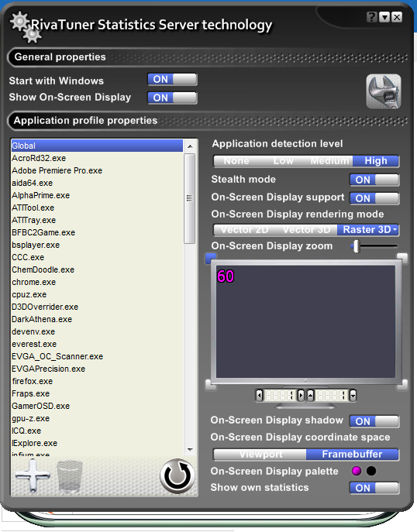Select ATITool.exe profile

97,208
